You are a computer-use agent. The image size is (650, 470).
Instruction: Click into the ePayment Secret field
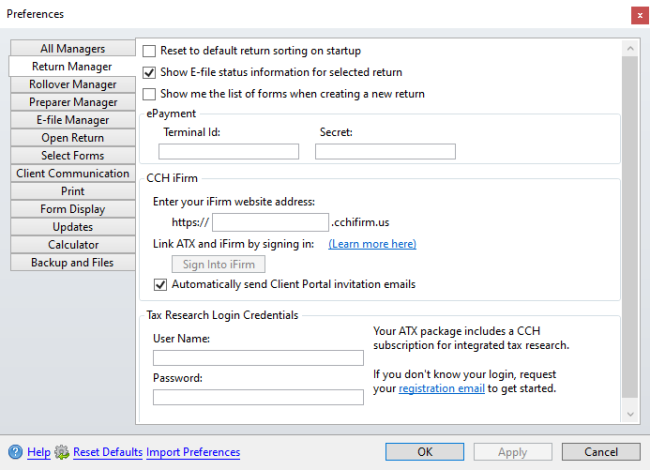click(x=385, y=151)
